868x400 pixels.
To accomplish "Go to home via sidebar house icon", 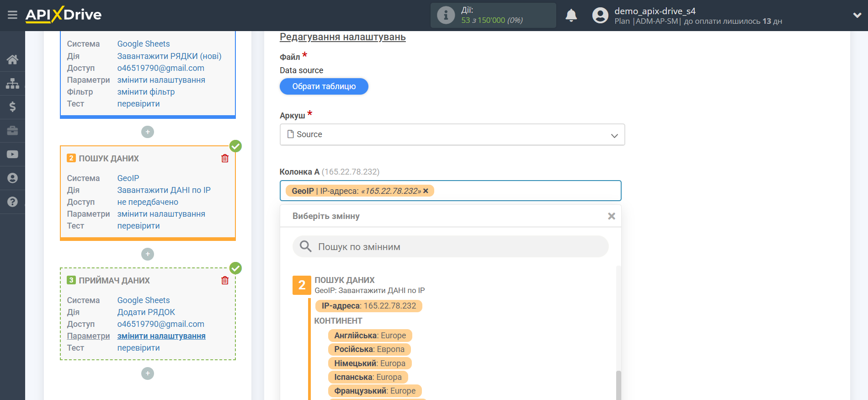I will click(x=12, y=59).
